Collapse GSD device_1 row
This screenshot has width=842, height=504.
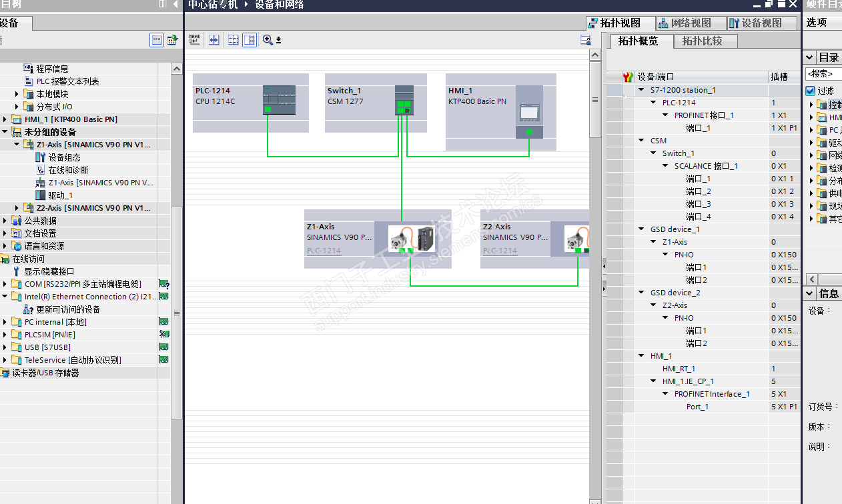pyautogui.click(x=642, y=229)
